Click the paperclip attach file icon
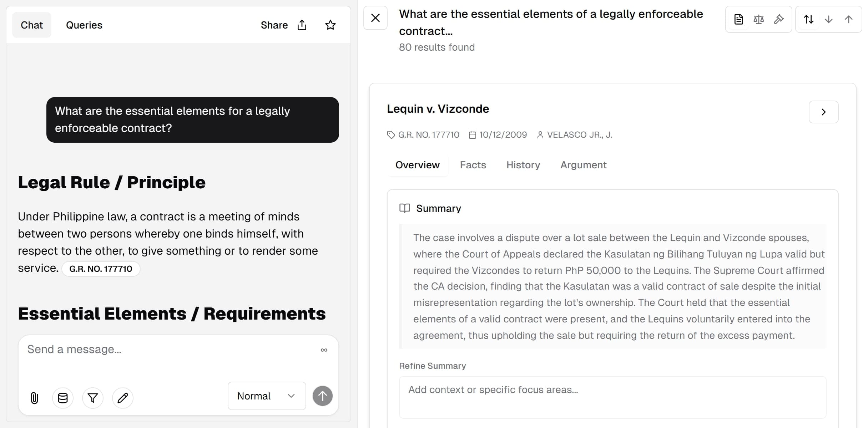 (34, 398)
